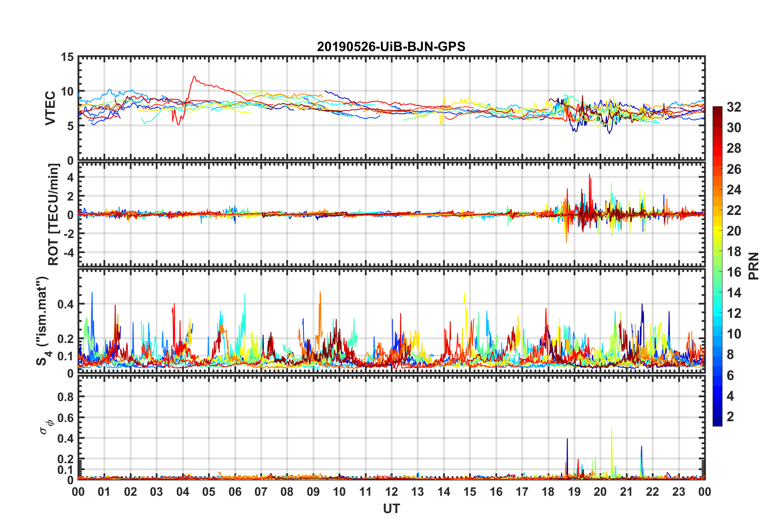The width and height of the screenshot is (783, 532).
Task: Click the red VTEC peak near 04 UT
Action: [x=194, y=77]
